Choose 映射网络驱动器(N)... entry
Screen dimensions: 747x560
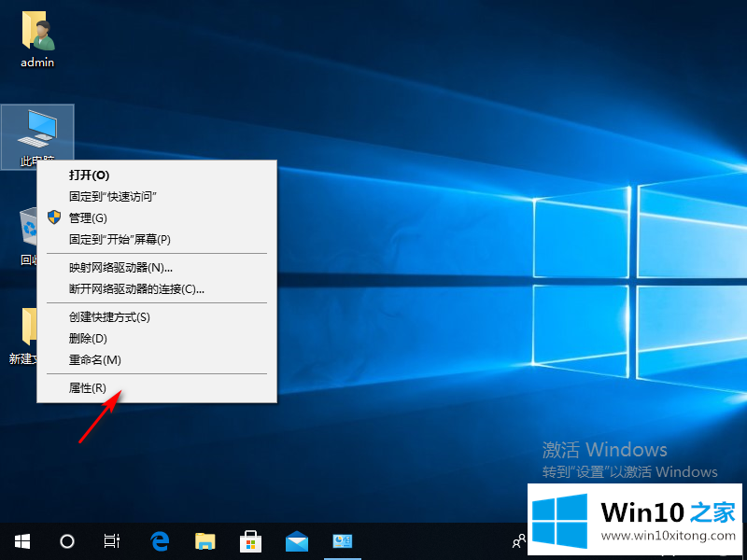point(157,268)
